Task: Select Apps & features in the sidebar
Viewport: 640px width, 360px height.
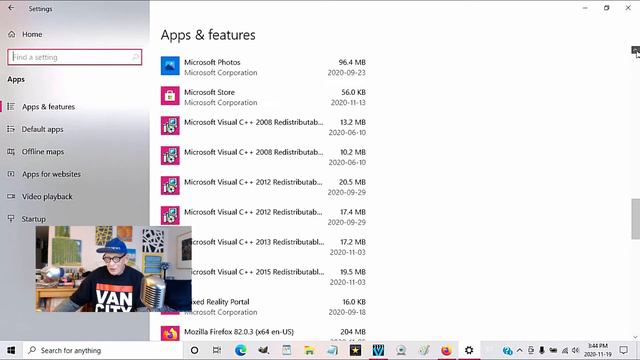Action: 48,107
